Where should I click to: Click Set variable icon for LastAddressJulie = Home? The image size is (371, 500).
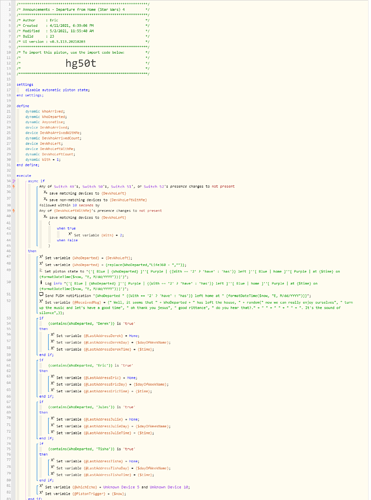tap(53, 419)
